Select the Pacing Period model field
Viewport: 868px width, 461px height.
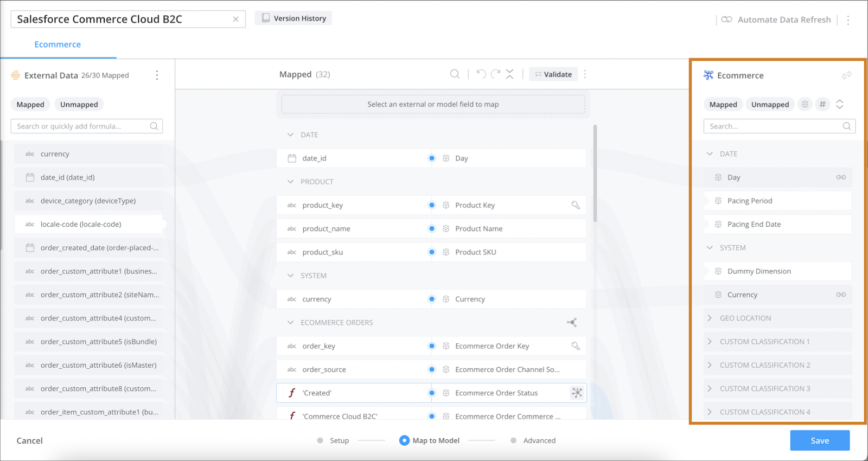point(777,201)
